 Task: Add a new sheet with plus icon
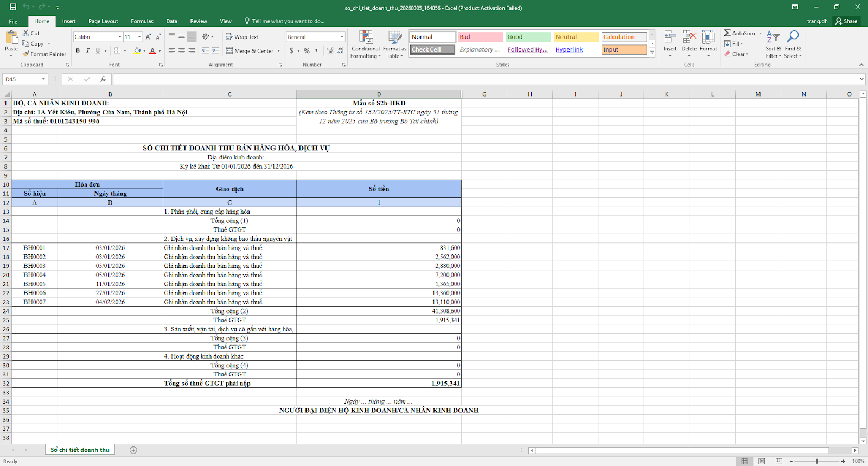pos(133,450)
